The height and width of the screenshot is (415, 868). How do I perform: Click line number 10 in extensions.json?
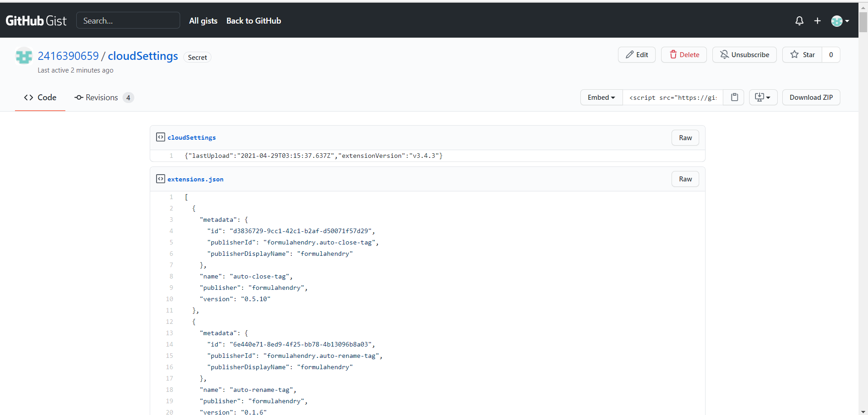pyautogui.click(x=169, y=299)
